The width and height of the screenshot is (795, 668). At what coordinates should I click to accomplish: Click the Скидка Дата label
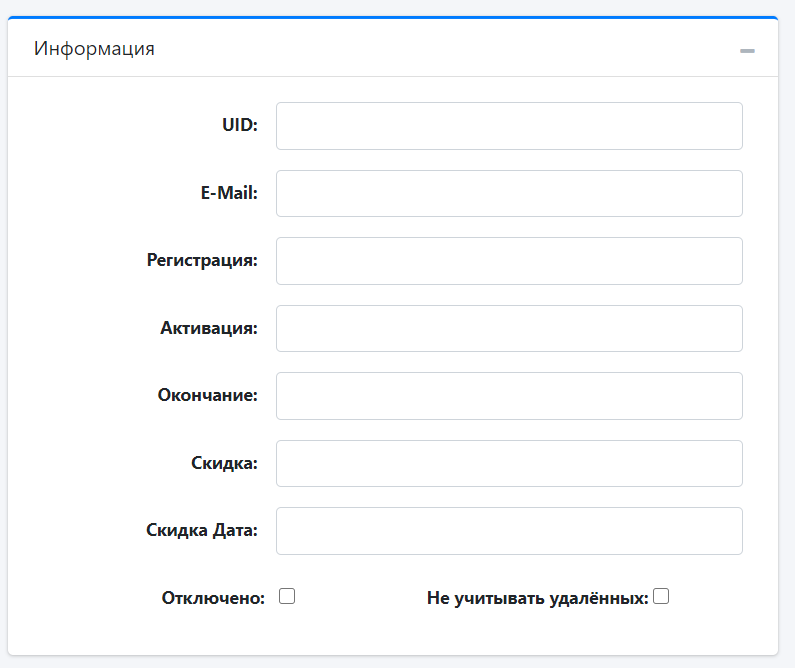(x=202, y=530)
